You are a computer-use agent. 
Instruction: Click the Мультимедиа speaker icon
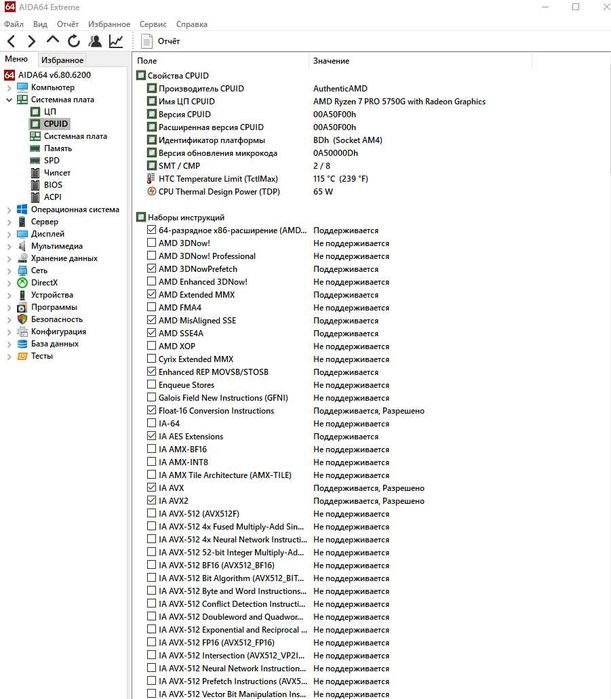point(22,246)
